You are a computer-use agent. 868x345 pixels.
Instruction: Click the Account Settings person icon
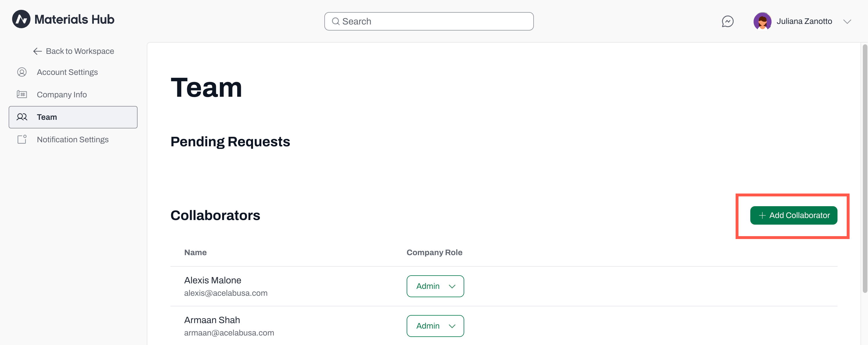pos(22,72)
